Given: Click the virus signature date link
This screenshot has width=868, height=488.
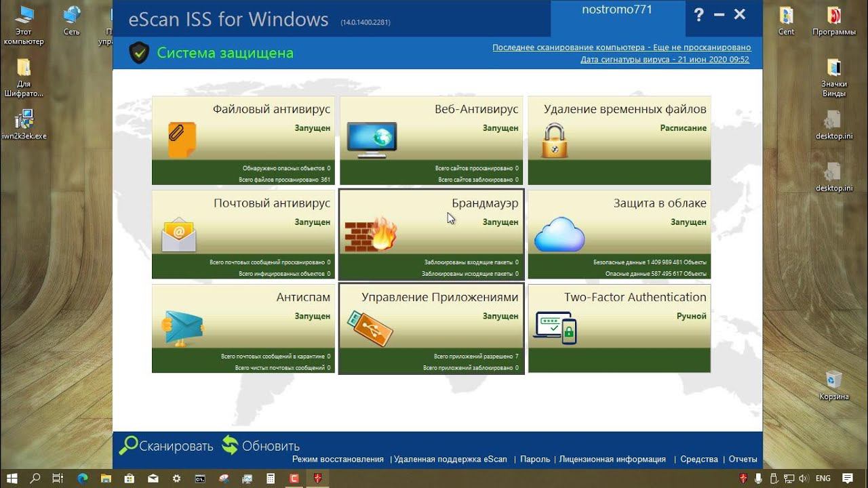Looking at the screenshot, I should coord(665,60).
